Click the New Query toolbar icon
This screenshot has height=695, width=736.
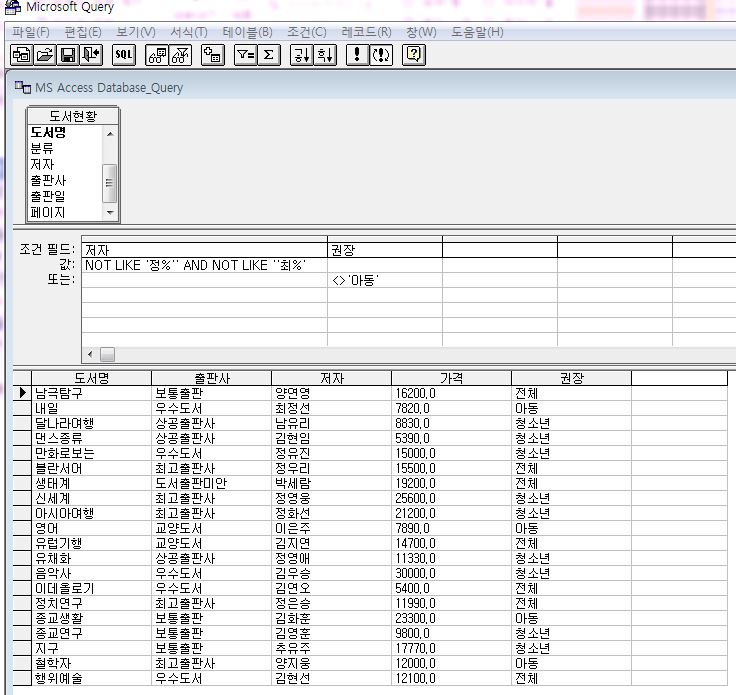click(x=21, y=55)
